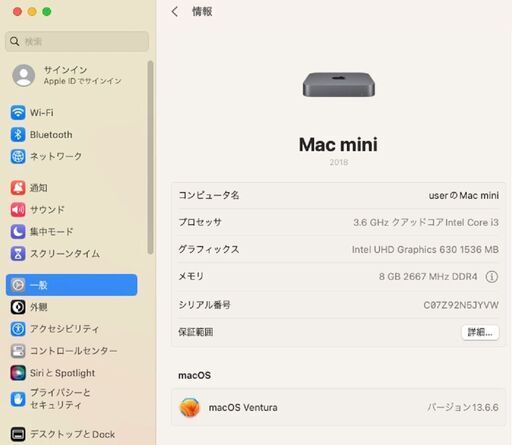Viewport: 512px width, 445px height.
Task: Click the macOS Ventura row
Action: [x=338, y=407]
